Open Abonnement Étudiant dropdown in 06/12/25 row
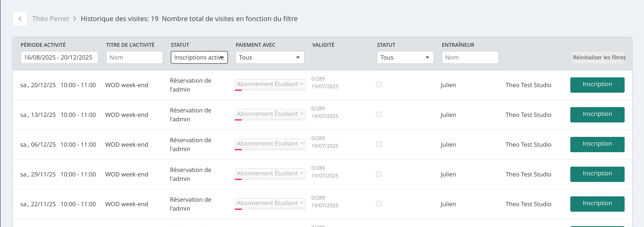The height and width of the screenshot is (227, 644). tap(270, 143)
